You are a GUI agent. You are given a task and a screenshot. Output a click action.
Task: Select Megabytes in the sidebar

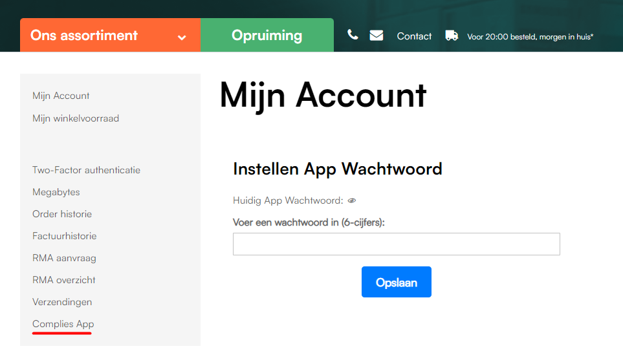click(56, 192)
